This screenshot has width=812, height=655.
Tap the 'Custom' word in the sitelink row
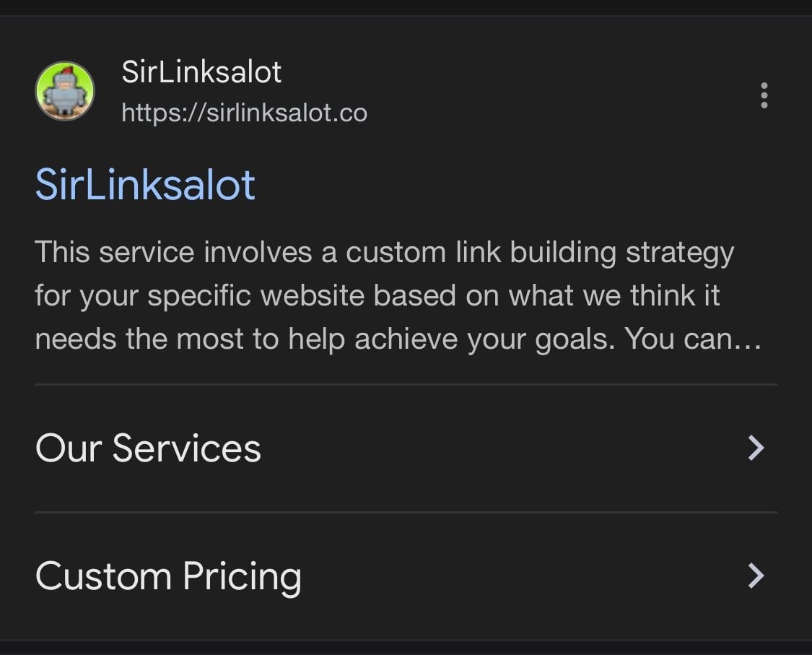103,576
